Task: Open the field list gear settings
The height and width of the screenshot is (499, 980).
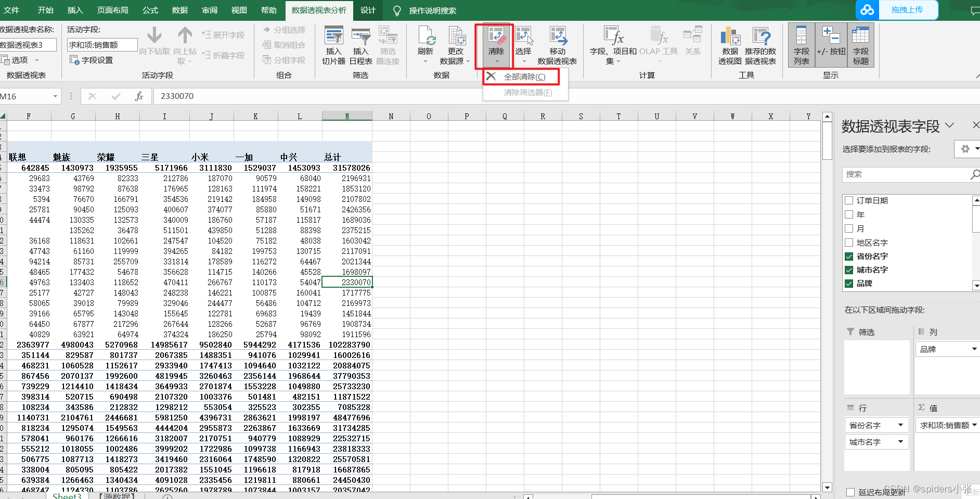Action: coord(965,149)
